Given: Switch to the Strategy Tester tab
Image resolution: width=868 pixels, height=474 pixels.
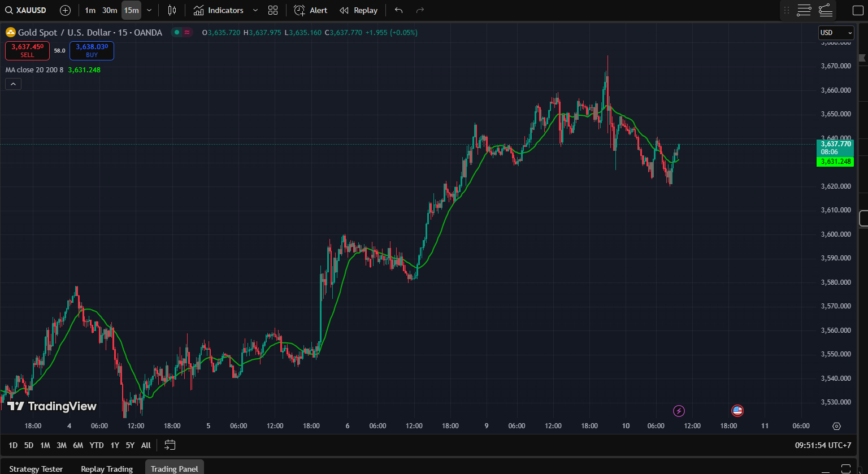Looking at the screenshot, I should 36,469.
